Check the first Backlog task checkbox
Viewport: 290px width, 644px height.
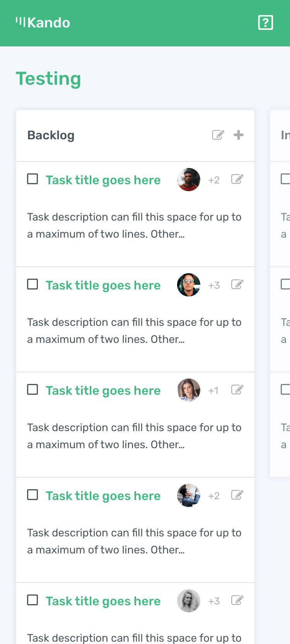pos(32,179)
